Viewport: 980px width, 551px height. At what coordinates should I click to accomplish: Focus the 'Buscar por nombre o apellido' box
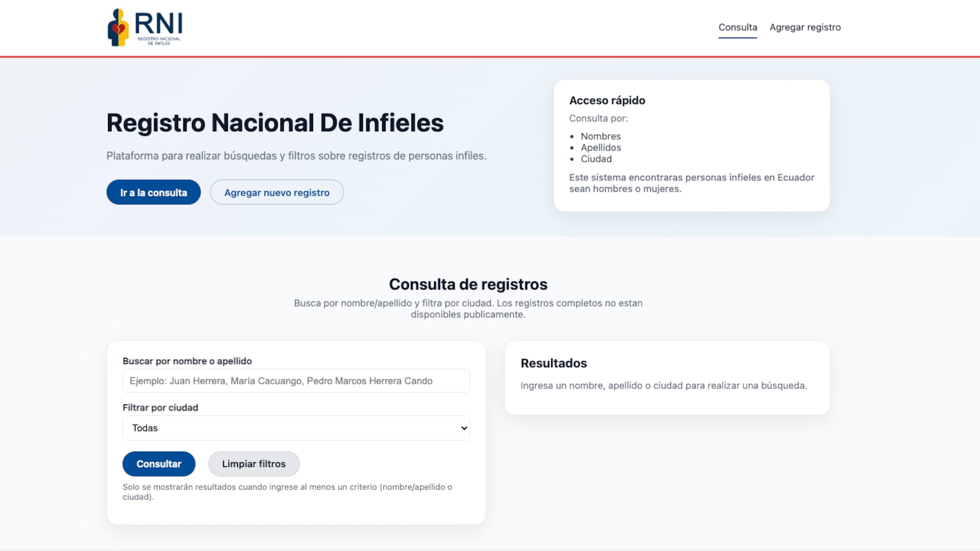pyautogui.click(x=296, y=381)
